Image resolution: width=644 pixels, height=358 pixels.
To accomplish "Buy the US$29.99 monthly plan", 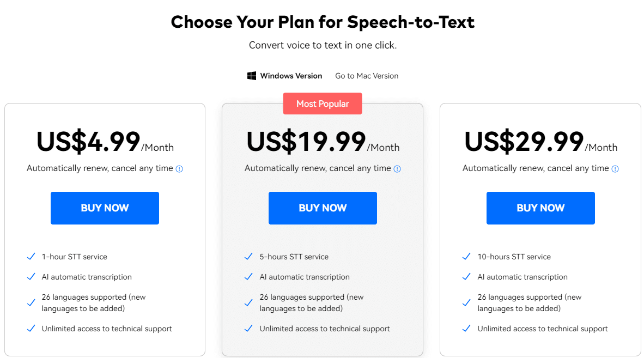I will pos(540,208).
